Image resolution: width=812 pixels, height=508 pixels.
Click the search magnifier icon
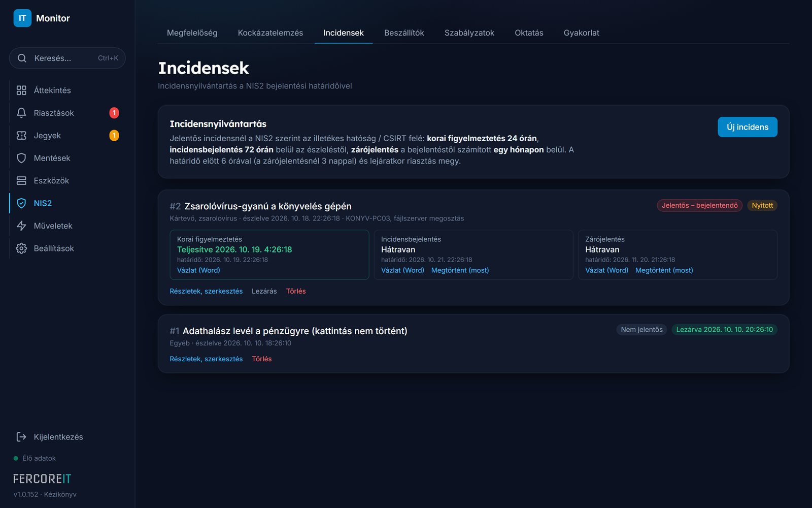coord(22,58)
